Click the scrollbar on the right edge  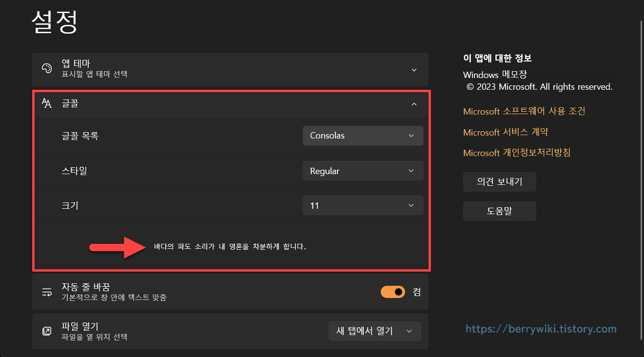[640, 178]
